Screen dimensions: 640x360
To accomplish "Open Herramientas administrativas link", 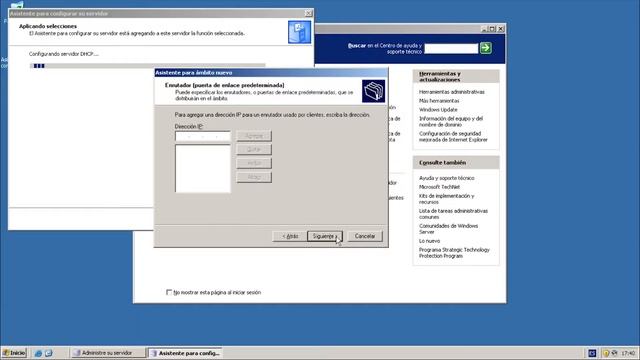I will [x=451, y=92].
